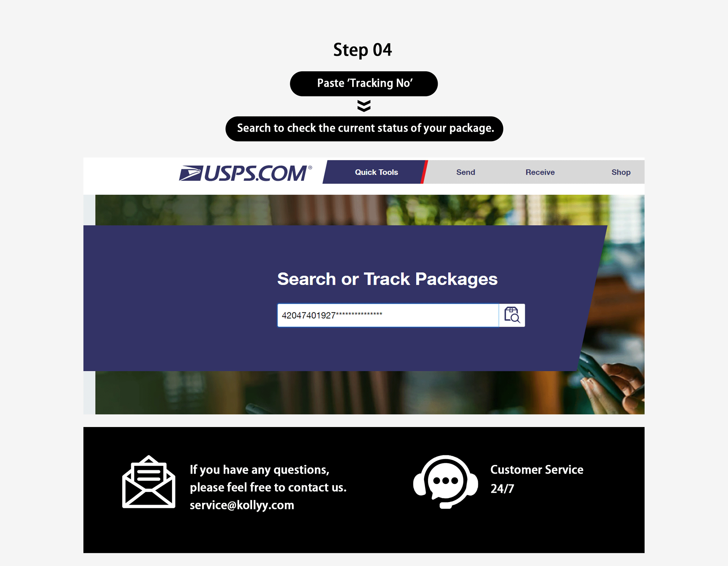
Task: Click the service@kollyy.com email link
Action: pos(242,506)
